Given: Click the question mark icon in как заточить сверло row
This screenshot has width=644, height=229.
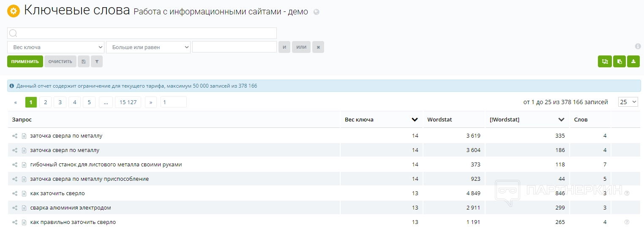Looking at the screenshot, I should click(627, 193).
